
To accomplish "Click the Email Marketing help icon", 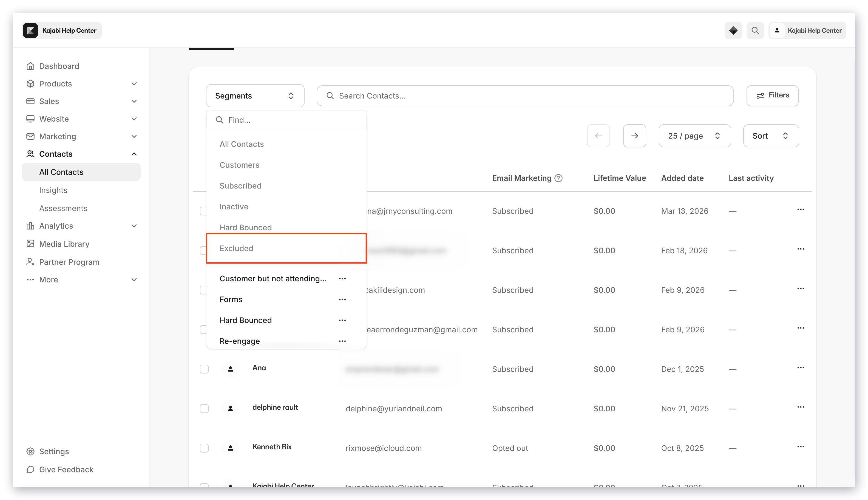I will [558, 178].
